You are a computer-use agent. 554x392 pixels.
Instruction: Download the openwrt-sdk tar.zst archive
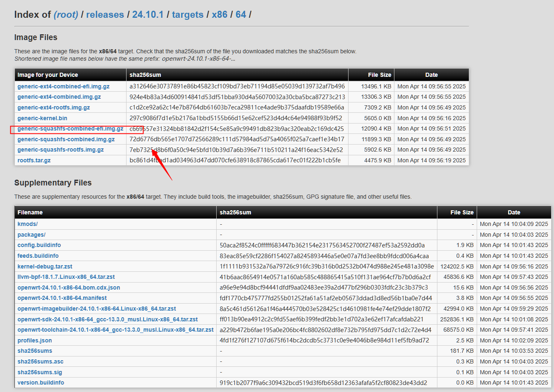(107, 319)
